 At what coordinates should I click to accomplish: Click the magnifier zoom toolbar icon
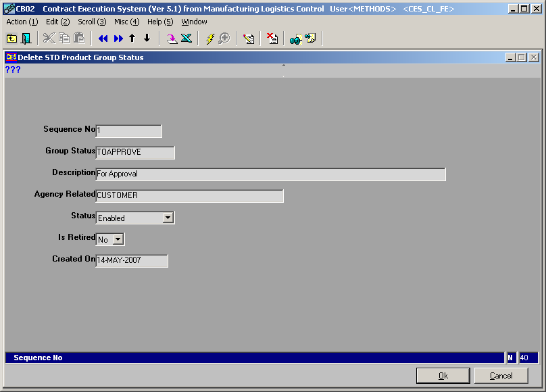(x=224, y=39)
